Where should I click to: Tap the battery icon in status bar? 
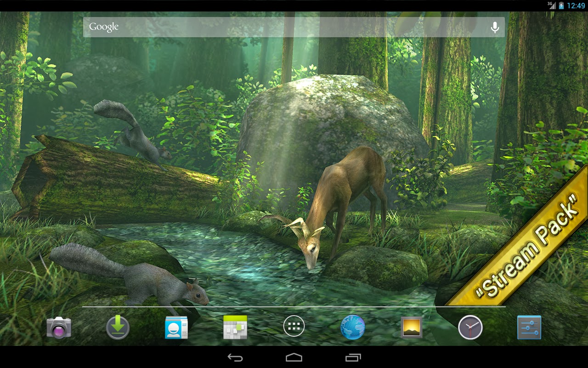point(561,6)
